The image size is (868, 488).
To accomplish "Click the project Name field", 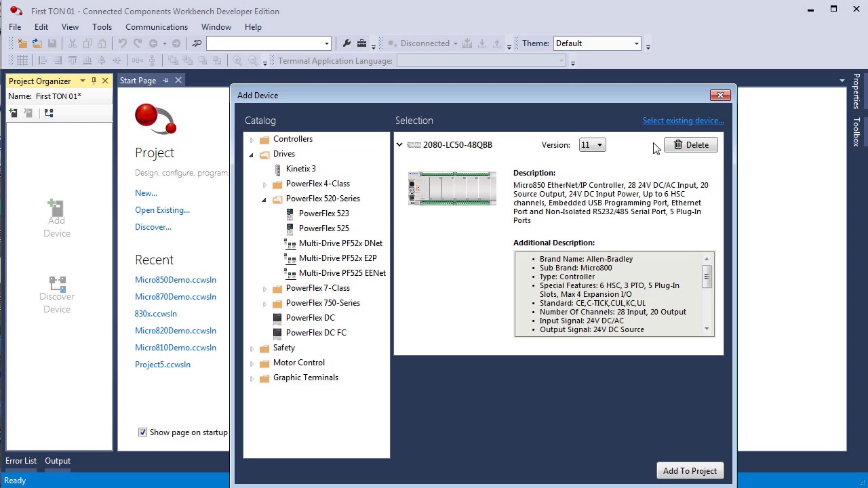I will [x=73, y=96].
